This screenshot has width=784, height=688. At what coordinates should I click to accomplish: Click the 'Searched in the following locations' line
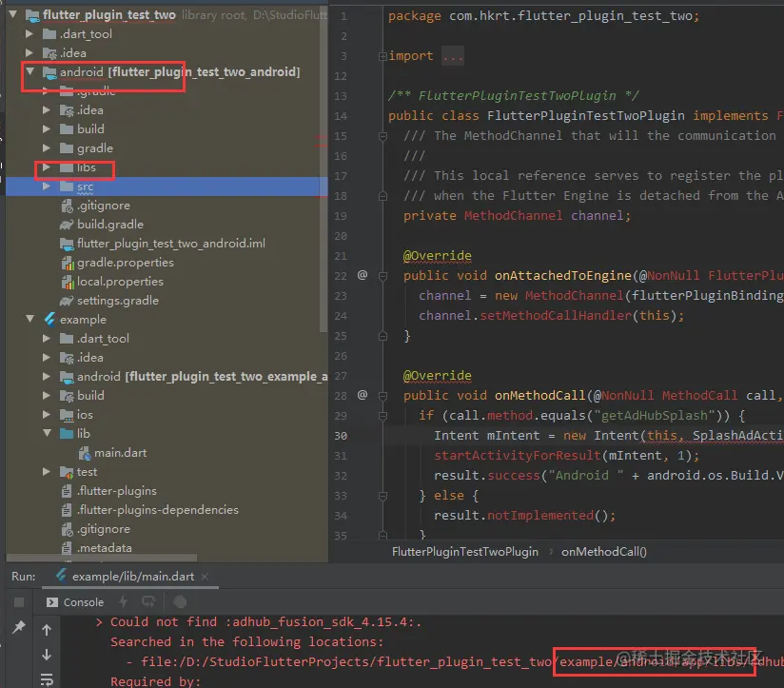(246, 641)
